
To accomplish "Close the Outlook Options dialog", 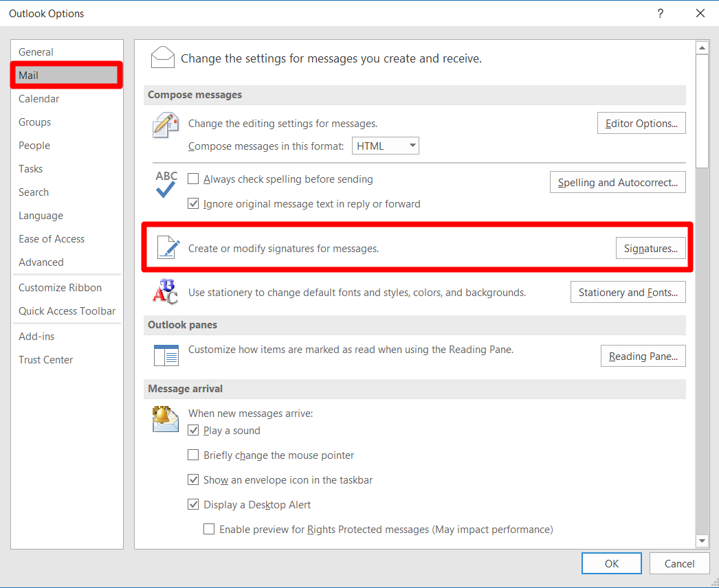I will coord(700,13).
